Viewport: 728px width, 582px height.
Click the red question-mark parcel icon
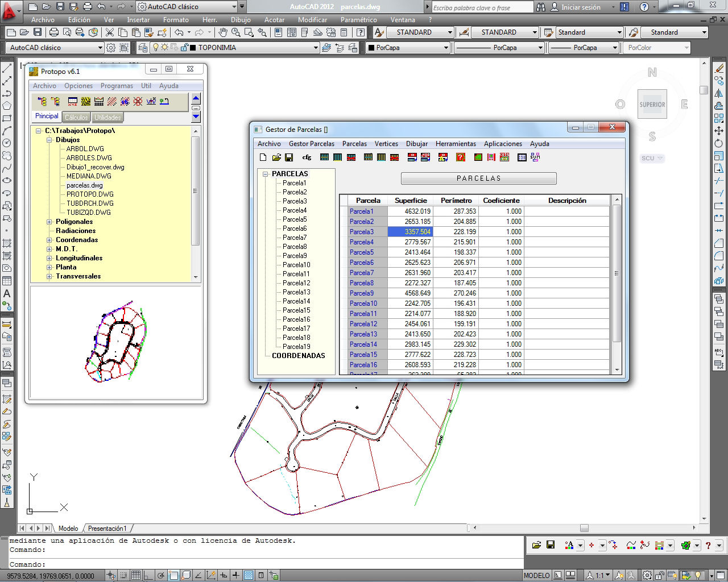coord(461,157)
